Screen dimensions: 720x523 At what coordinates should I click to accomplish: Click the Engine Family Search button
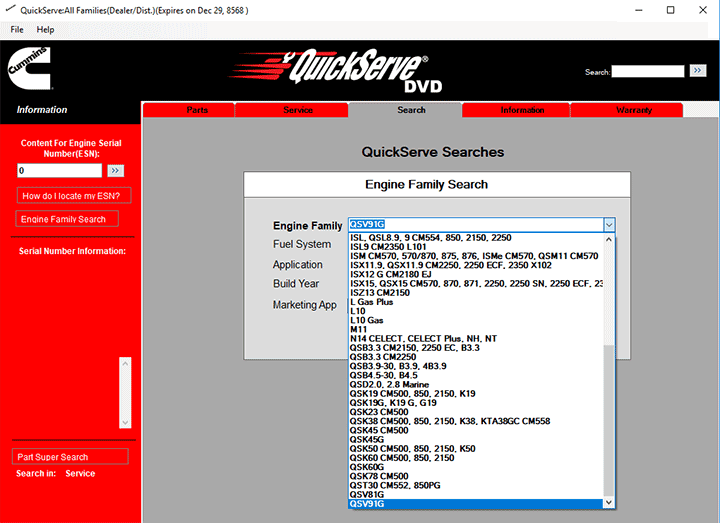[x=67, y=219]
